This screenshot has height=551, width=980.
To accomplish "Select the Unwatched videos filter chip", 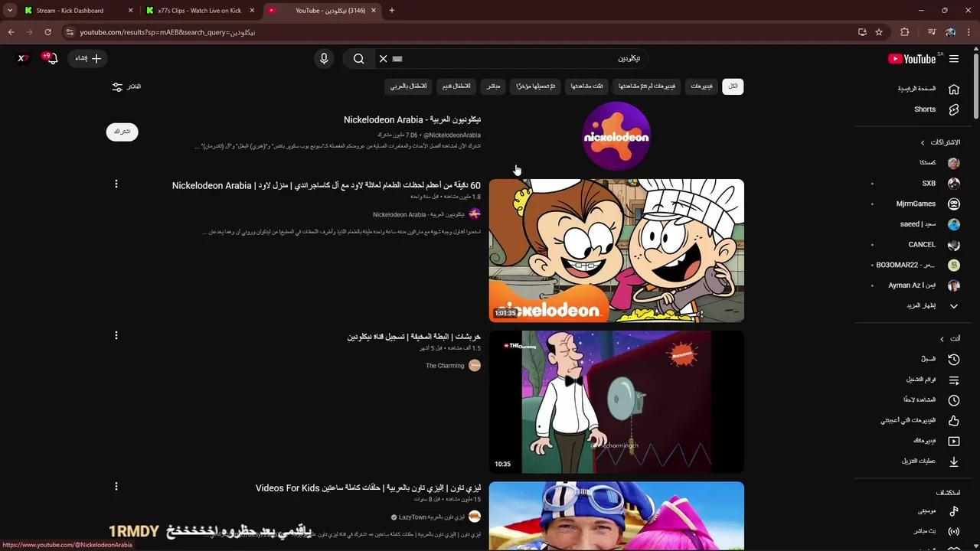I will [x=647, y=86].
